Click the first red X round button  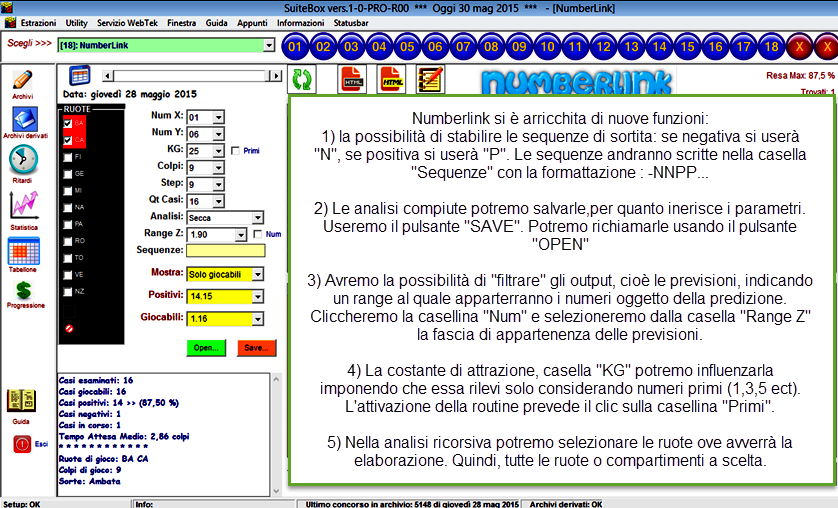point(800,46)
